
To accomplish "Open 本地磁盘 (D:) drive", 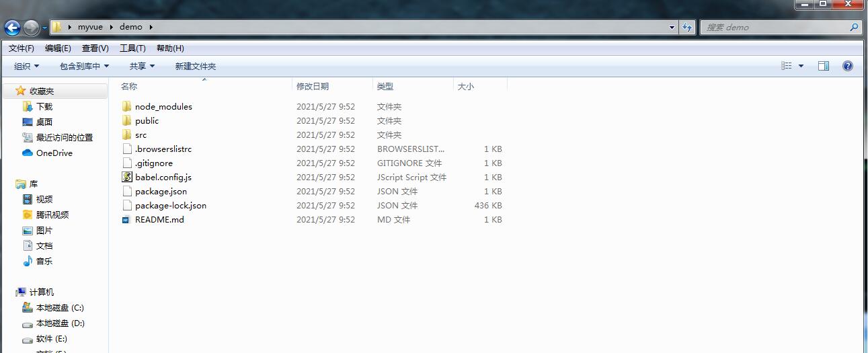I will pos(60,323).
